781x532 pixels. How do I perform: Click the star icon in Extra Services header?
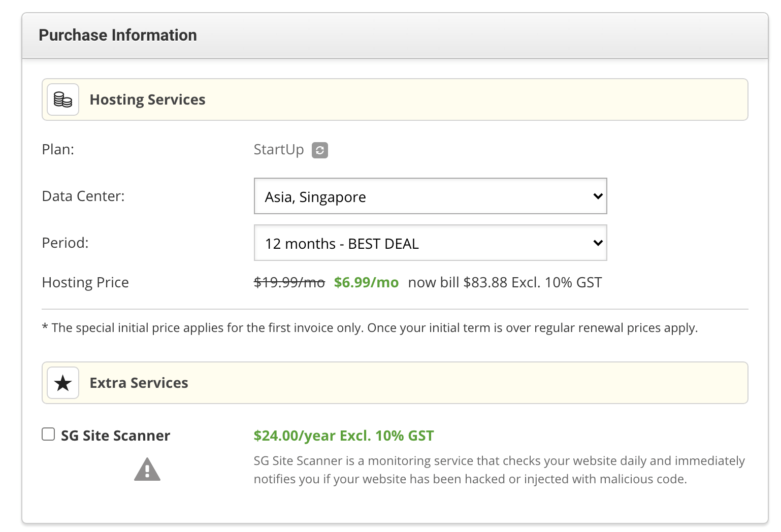point(63,383)
